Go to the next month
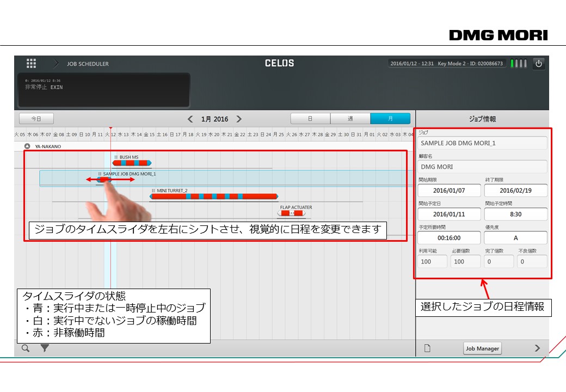566x392 pixels. pyautogui.click(x=239, y=119)
